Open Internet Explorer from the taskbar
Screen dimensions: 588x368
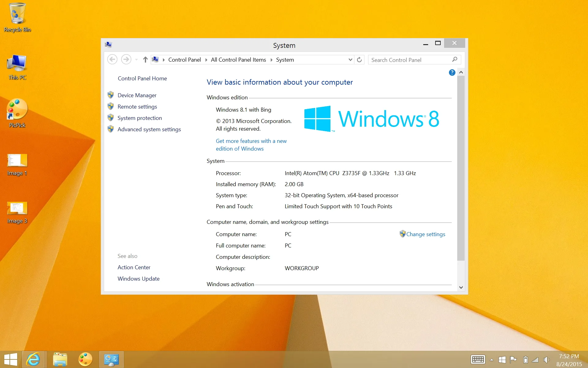coord(33,359)
